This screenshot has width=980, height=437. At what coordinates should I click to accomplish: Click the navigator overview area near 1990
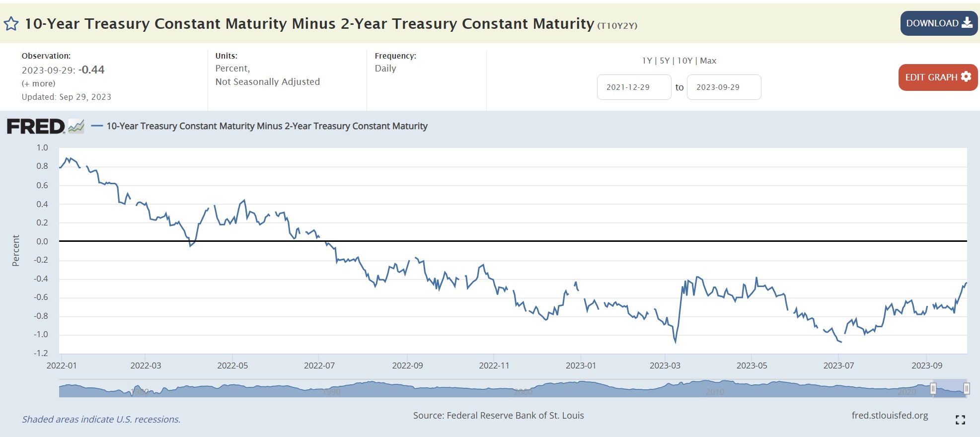[331, 390]
